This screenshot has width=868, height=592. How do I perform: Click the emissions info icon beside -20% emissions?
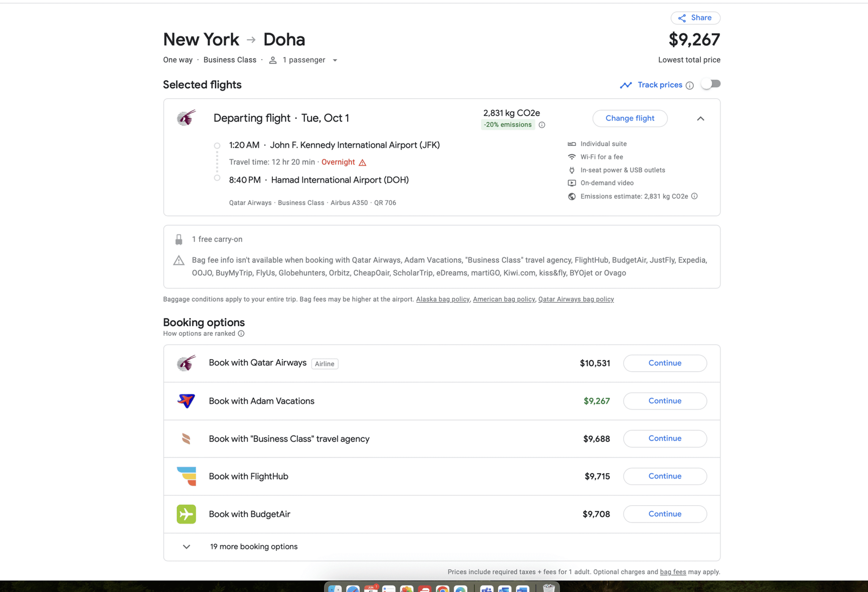541,125
